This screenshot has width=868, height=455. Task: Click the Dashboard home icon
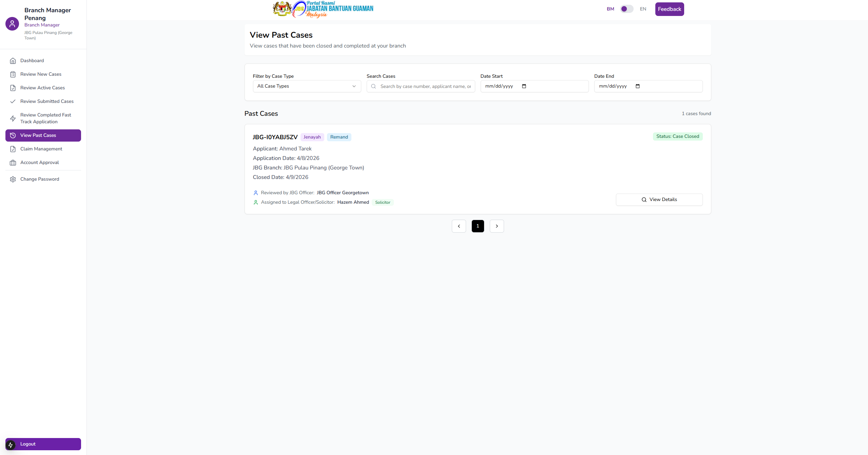point(13,61)
